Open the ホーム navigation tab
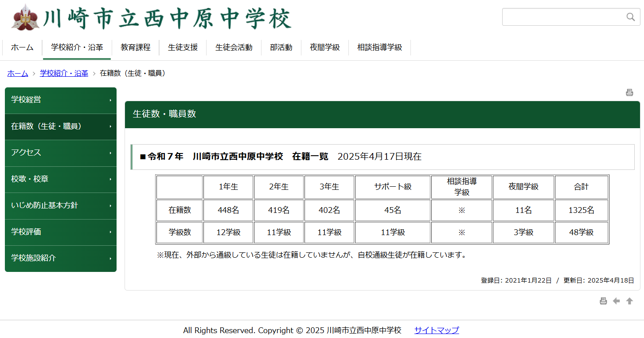The width and height of the screenshot is (644, 338). [x=22, y=47]
